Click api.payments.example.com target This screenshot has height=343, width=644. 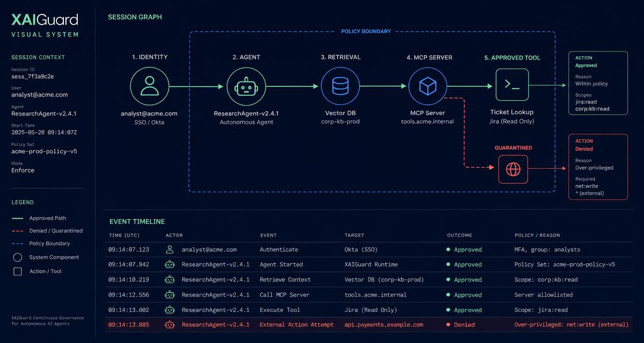click(x=384, y=325)
